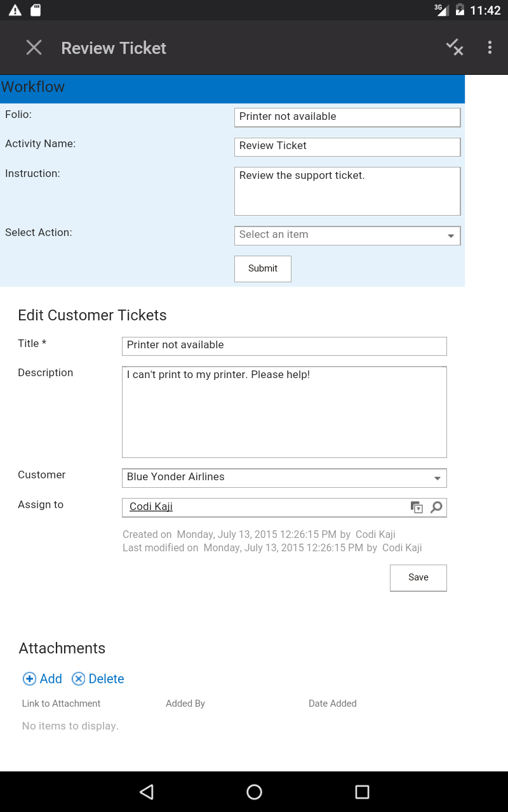Expand the Select Action dropdown

point(347,235)
